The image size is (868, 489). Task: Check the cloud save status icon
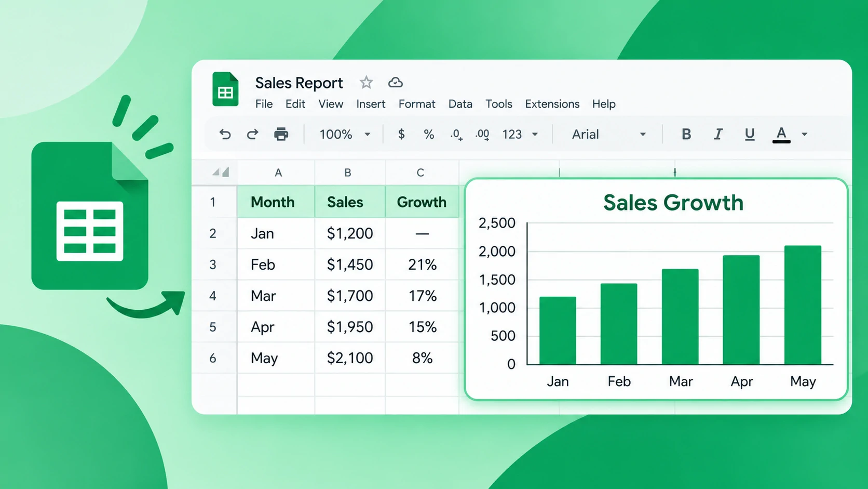(396, 83)
